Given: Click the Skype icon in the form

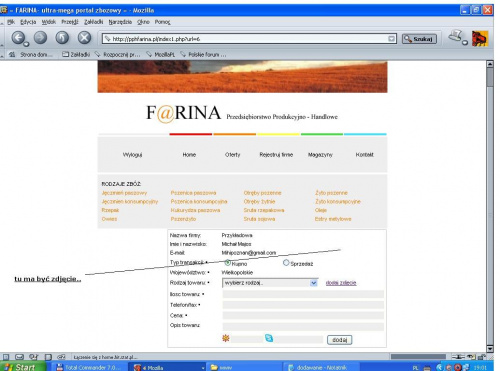Looking at the screenshot, I should pyautogui.click(x=269, y=338).
